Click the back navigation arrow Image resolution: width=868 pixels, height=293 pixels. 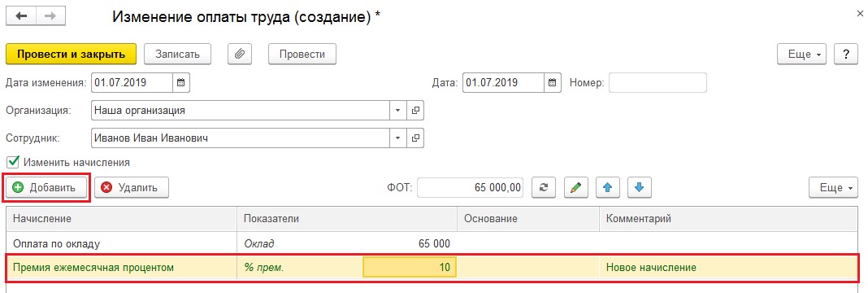pyautogui.click(x=22, y=15)
